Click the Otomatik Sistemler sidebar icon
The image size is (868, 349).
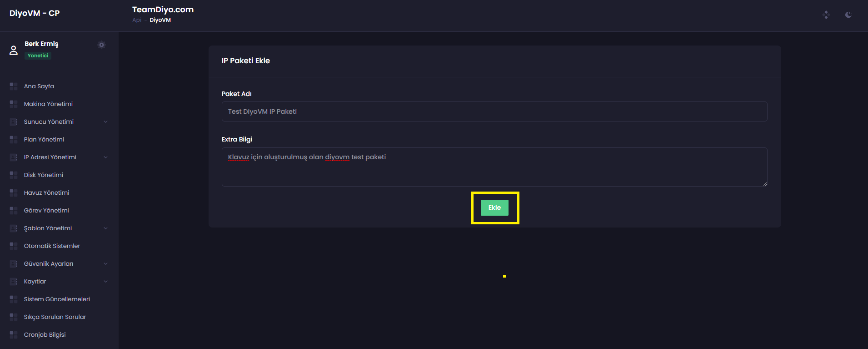[x=14, y=246]
